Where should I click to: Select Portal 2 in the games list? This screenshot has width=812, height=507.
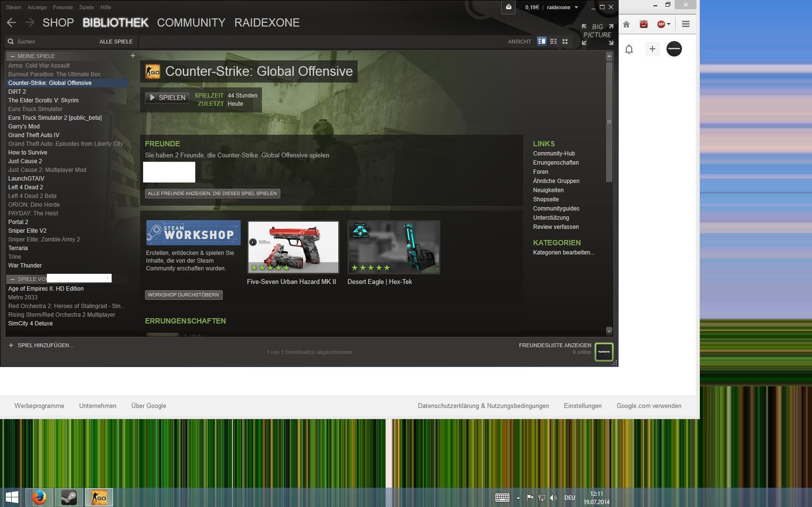point(18,222)
